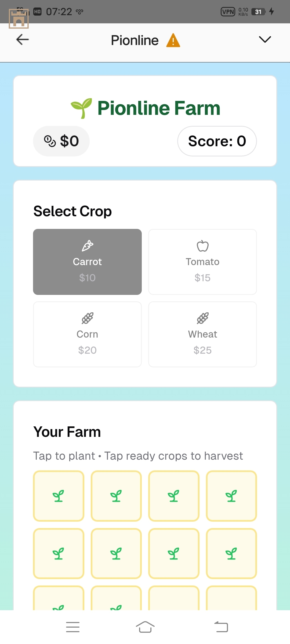Open Android recent apps menu button
Viewport: 290px width, 644px height.
pos(73,627)
